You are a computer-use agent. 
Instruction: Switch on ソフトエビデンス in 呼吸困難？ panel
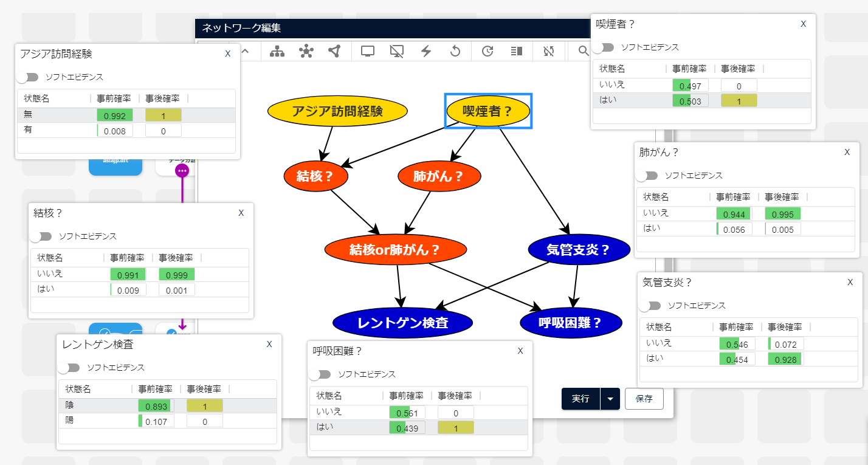click(x=320, y=374)
